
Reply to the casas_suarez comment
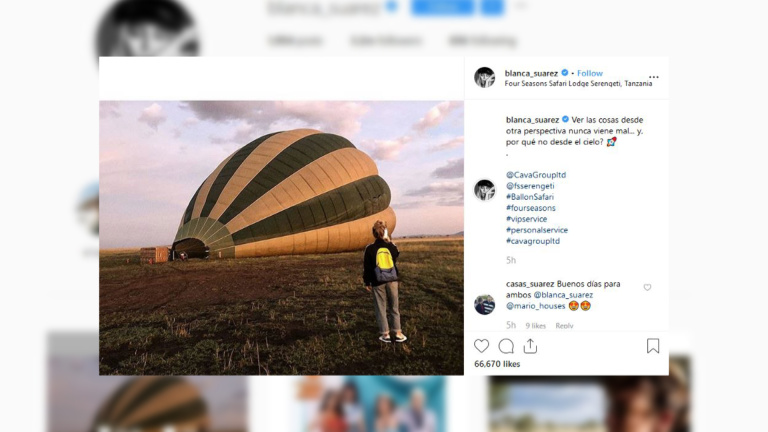(x=564, y=325)
